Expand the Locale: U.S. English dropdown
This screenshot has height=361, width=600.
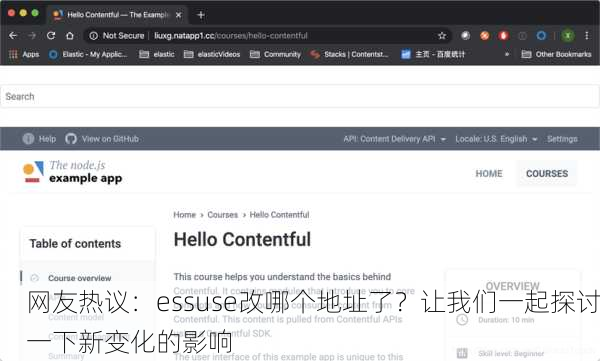click(496, 139)
